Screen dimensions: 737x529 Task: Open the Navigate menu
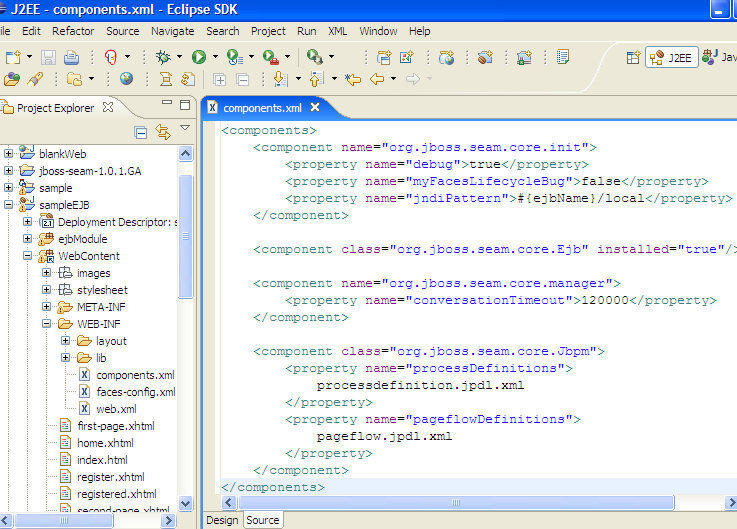pyautogui.click(x=172, y=31)
